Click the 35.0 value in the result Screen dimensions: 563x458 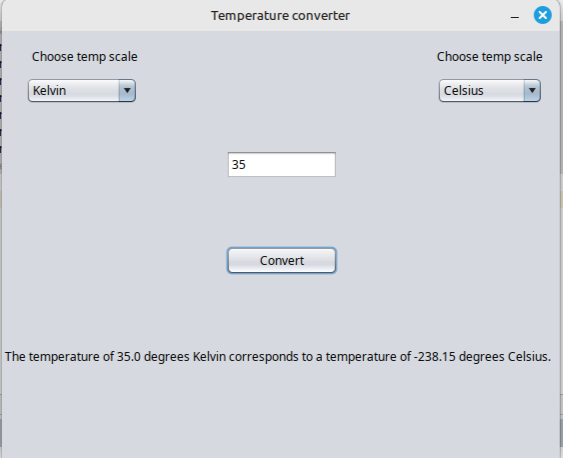129,357
